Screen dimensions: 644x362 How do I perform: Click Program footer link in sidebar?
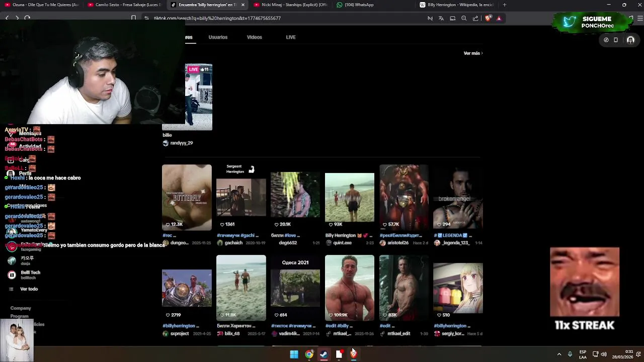coord(19,316)
